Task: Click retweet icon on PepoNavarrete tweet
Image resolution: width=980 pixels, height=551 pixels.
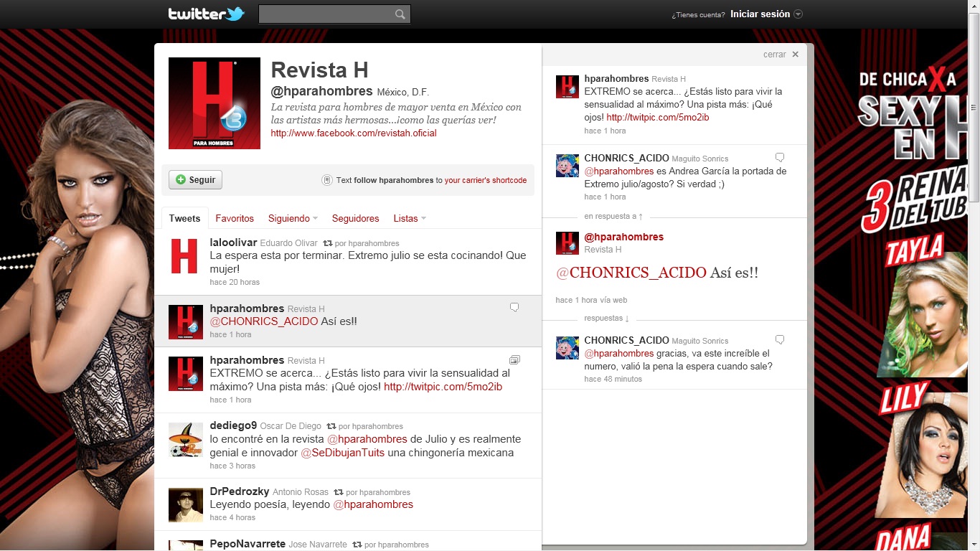Action: click(x=357, y=545)
